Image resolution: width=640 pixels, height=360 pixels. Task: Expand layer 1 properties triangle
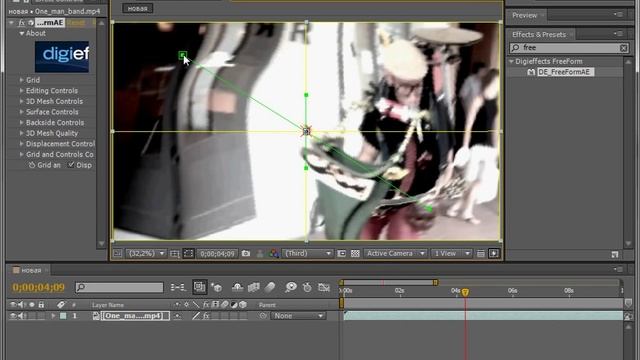pyautogui.click(x=53, y=316)
